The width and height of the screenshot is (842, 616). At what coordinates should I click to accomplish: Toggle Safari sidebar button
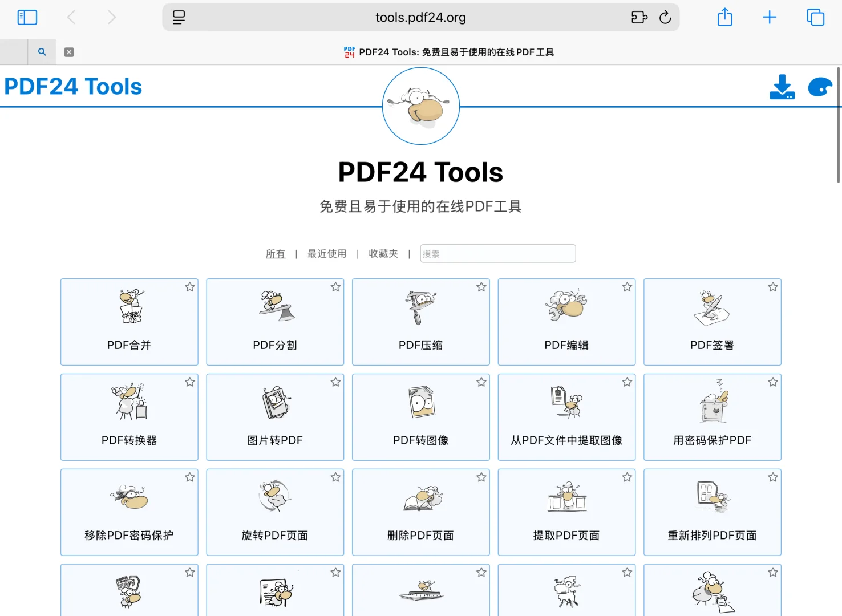click(x=27, y=17)
